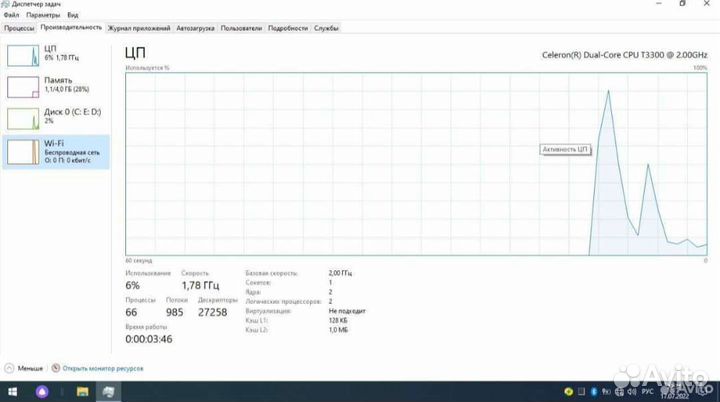Click the Диск 0 (C: E: D:) label

73,112
